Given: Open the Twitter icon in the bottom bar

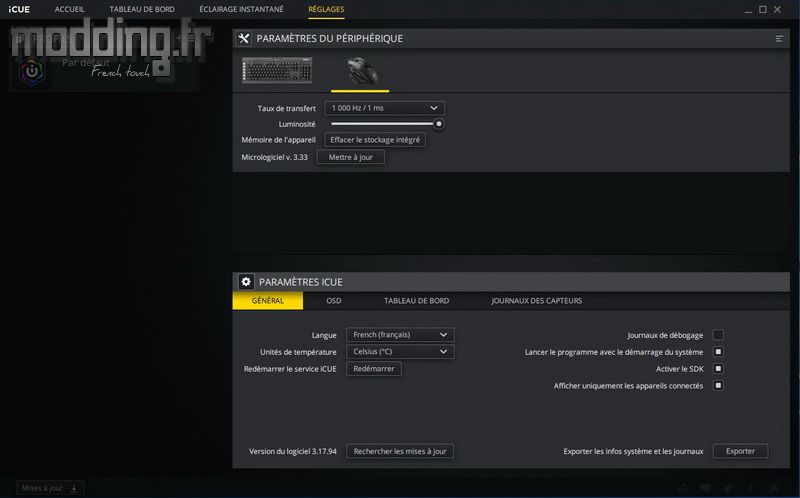Looking at the screenshot, I should click(x=728, y=489).
